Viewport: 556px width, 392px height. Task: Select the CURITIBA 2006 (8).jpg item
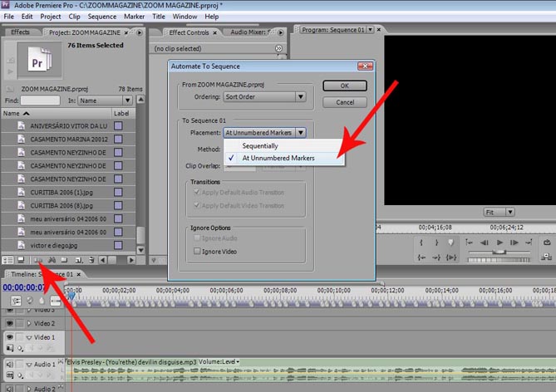62,205
